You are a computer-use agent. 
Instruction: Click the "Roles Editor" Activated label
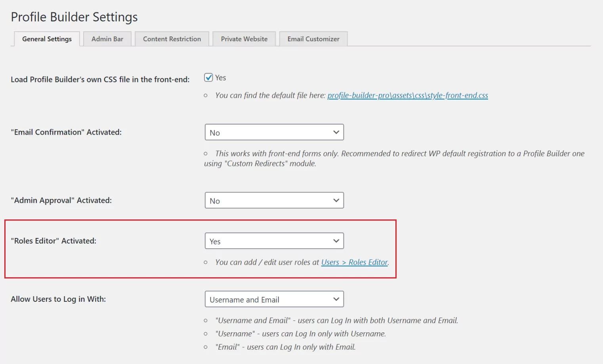(x=53, y=241)
